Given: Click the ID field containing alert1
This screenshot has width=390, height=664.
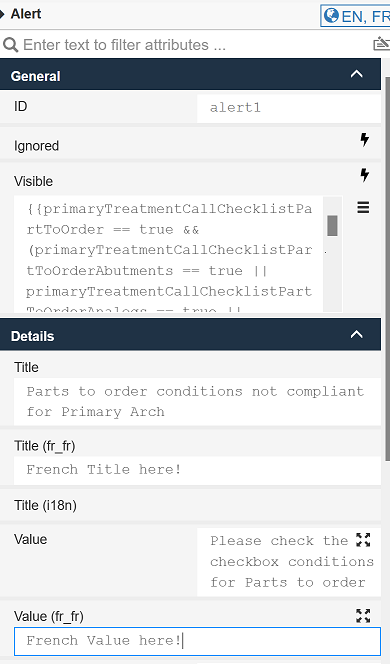Looking at the screenshot, I should pyautogui.click(x=289, y=108).
